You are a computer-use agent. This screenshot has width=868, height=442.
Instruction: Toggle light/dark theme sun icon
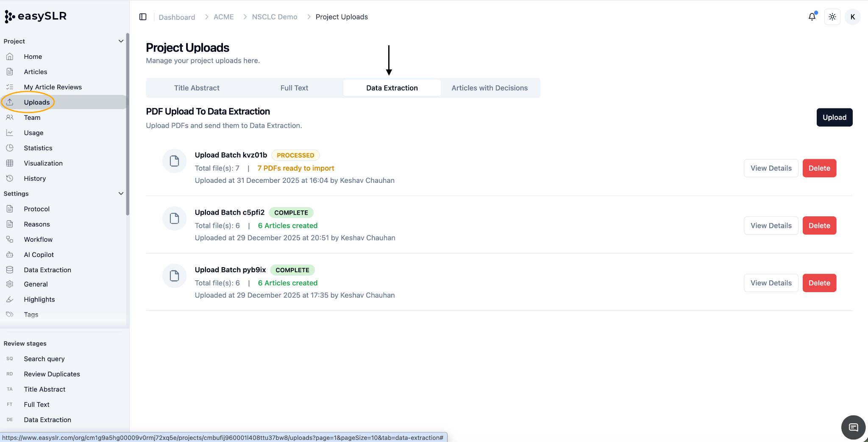tap(832, 17)
